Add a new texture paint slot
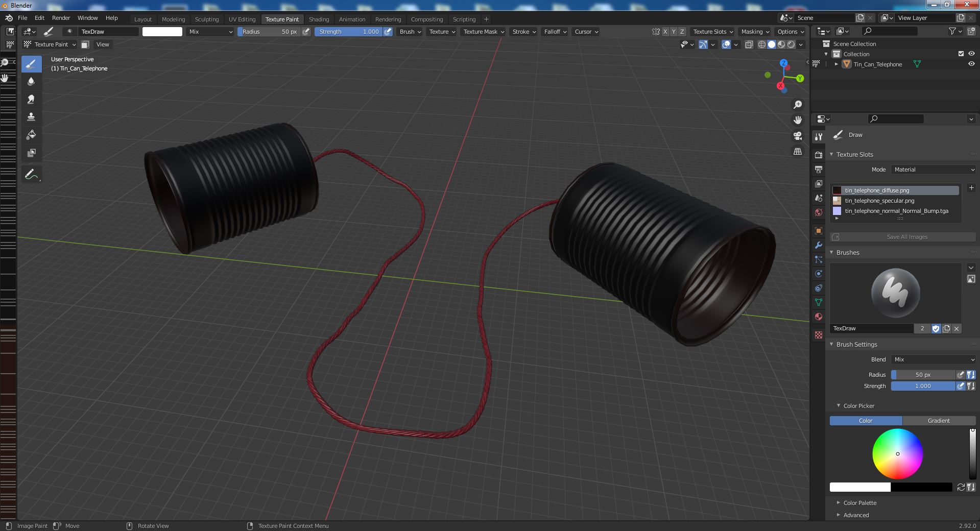The height and width of the screenshot is (531, 980). tap(971, 188)
